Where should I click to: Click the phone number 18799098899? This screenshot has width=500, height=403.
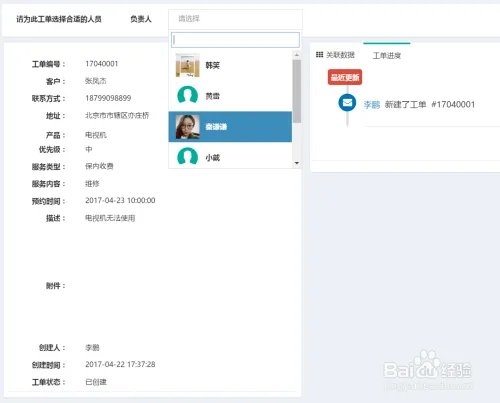(108, 98)
